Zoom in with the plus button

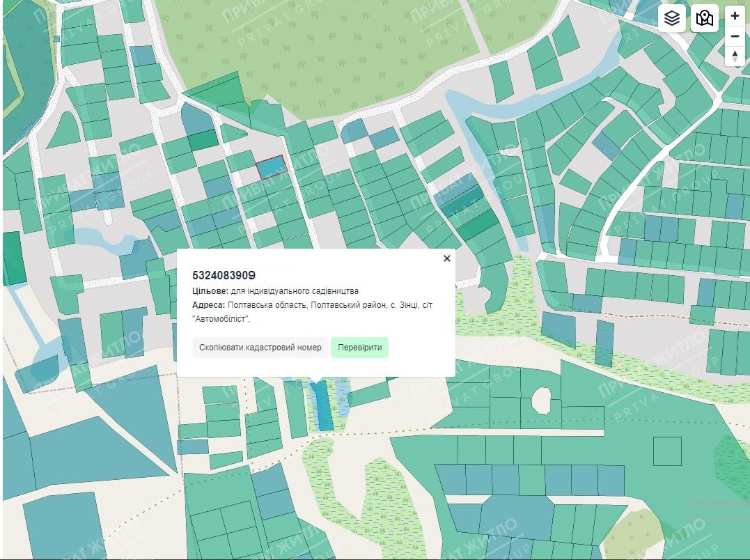(x=735, y=16)
